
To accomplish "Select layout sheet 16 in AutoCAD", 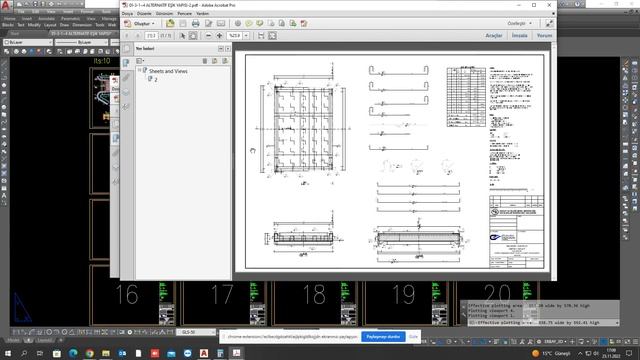I will (127, 295).
